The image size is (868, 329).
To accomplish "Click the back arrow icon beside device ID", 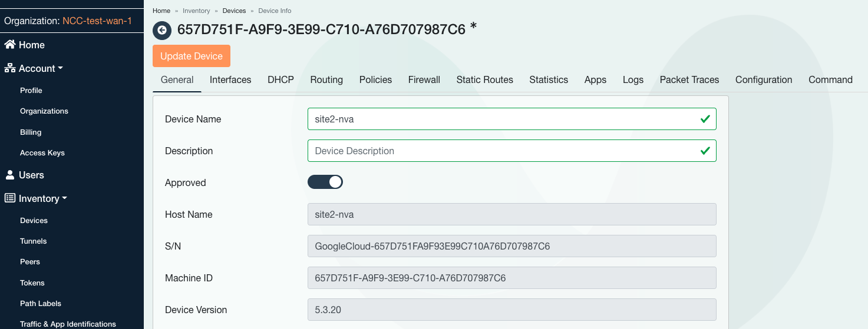I will [161, 30].
